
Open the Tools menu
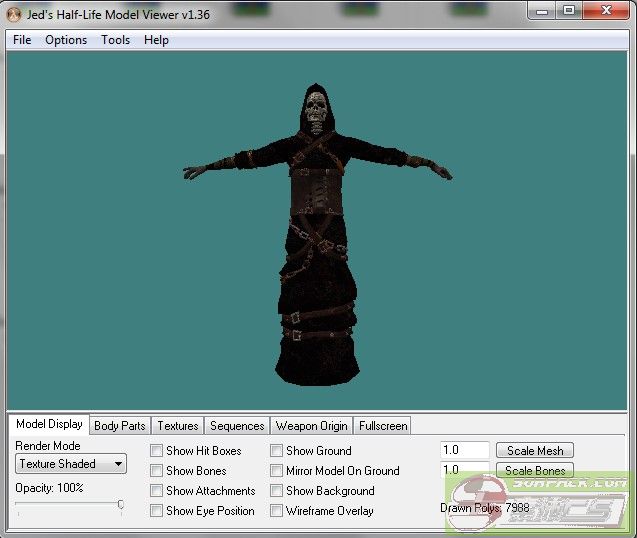tap(115, 40)
